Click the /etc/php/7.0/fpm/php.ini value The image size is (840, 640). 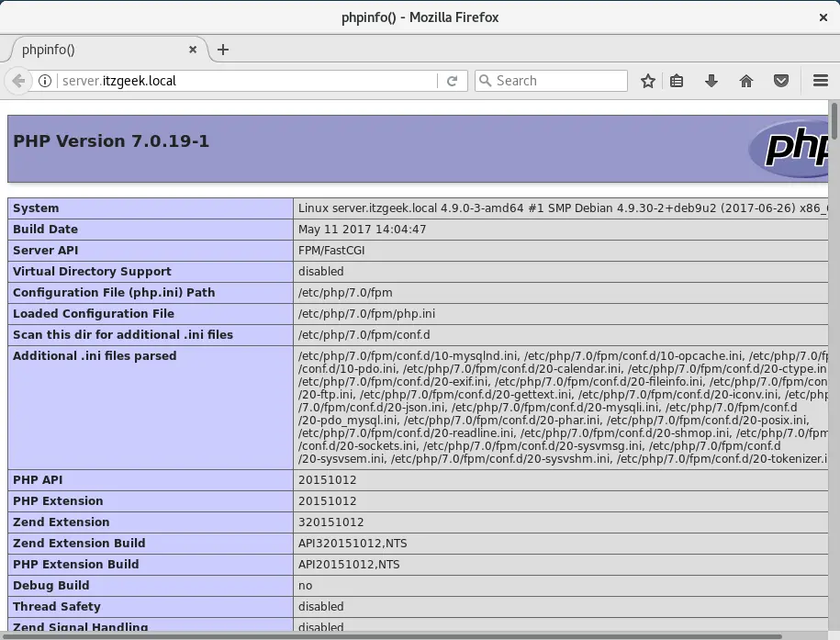366,313
